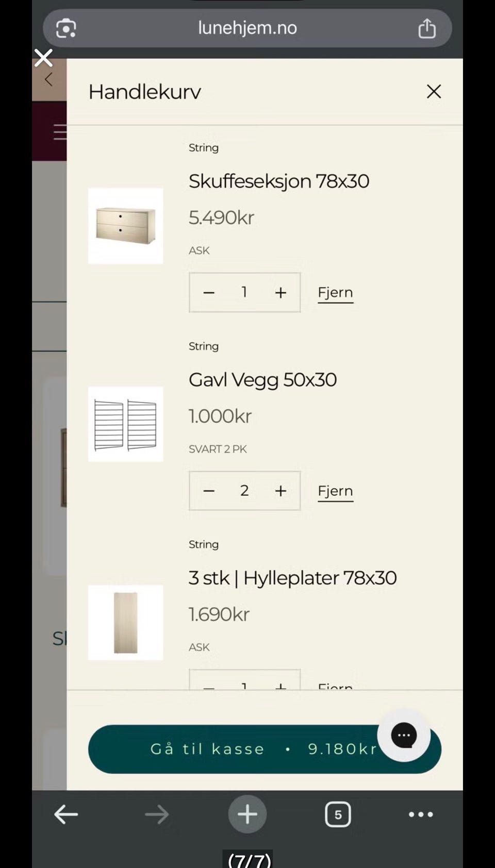The height and width of the screenshot is (868, 495).
Task: Remove Gavl Vegg 50x30 via Fjern link
Action: (335, 491)
